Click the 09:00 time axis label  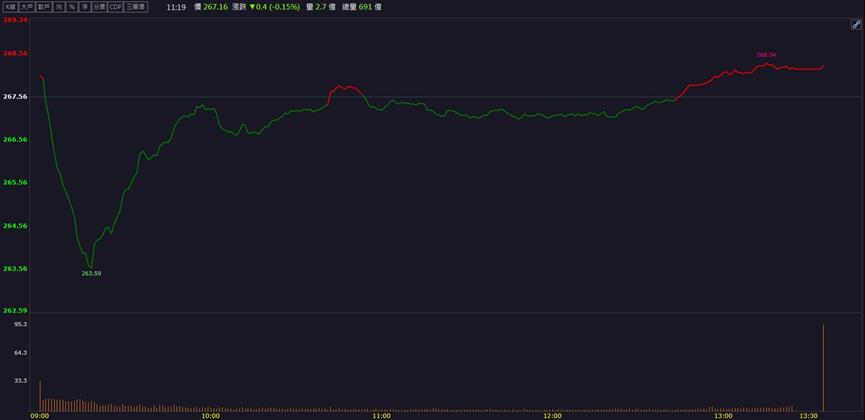(39, 416)
